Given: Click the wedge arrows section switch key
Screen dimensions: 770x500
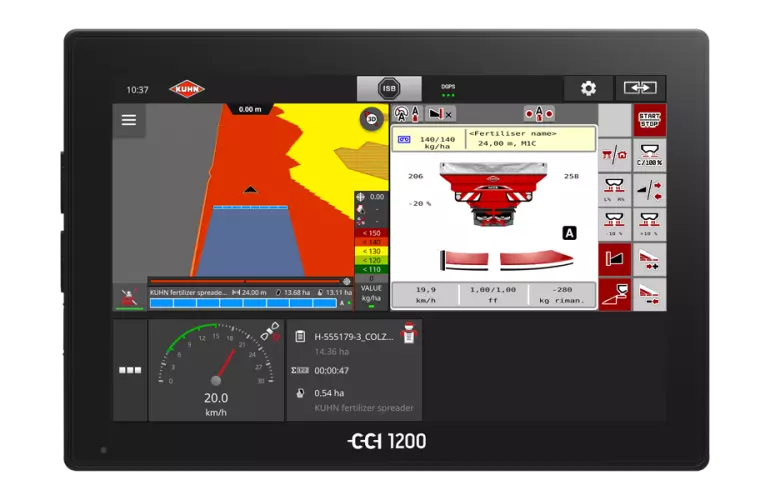Looking at the screenshot, I should point(649,190).
